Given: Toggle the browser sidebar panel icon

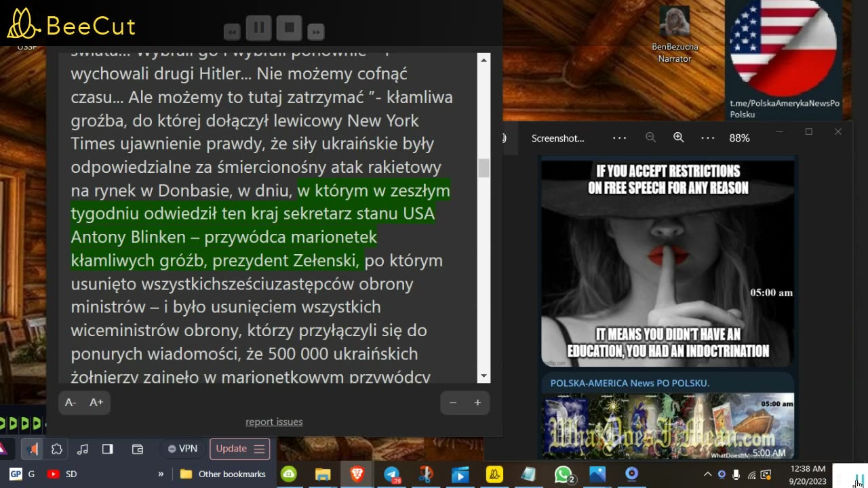Looking at the screenshot, I should click(x=107, y=449).
